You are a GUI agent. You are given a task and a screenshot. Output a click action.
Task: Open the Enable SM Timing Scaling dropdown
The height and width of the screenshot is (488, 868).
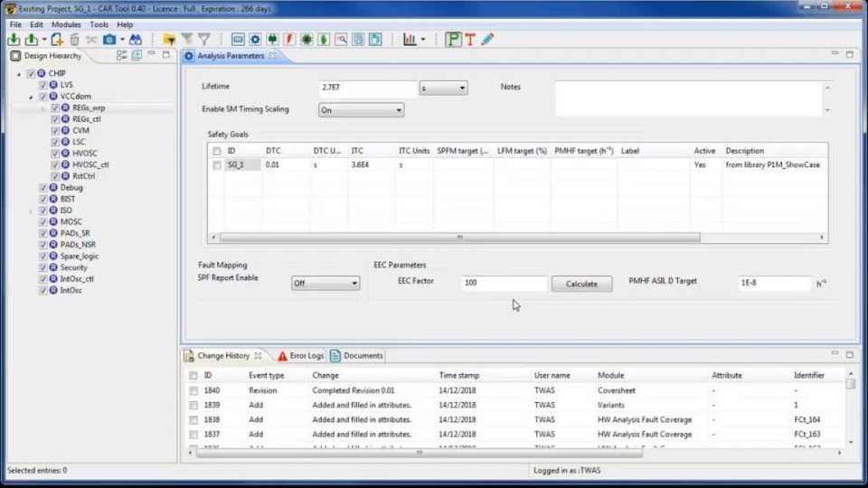(x=361, y=110)
